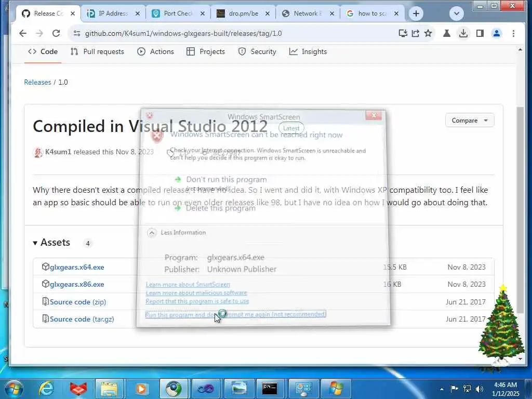Open the Security section

(257, 51)
